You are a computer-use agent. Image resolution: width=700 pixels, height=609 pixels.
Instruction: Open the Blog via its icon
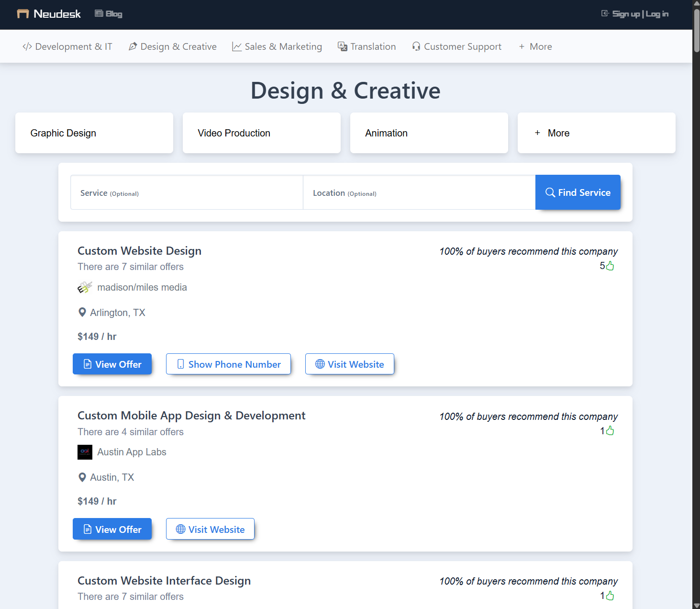pyautogui.click(x=99, y=13)
